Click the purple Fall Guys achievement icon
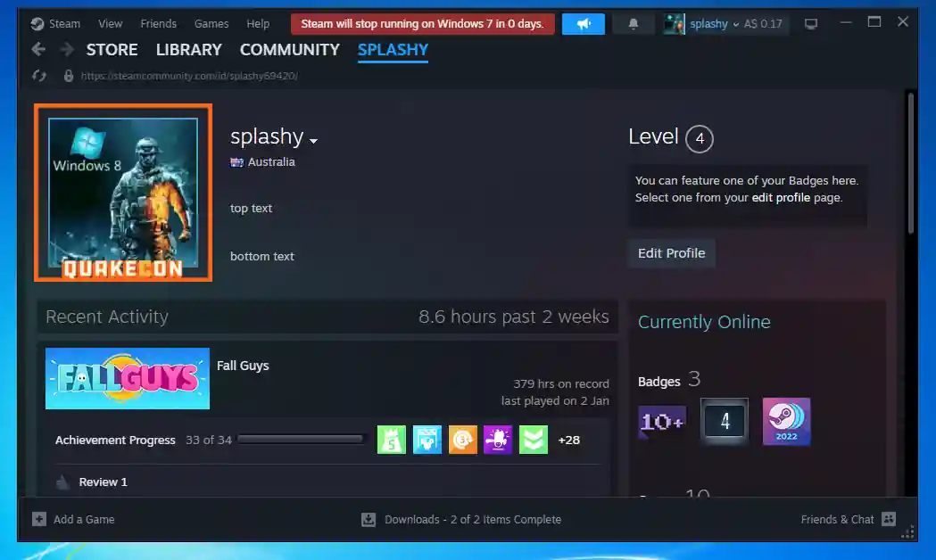 (498, 440)
